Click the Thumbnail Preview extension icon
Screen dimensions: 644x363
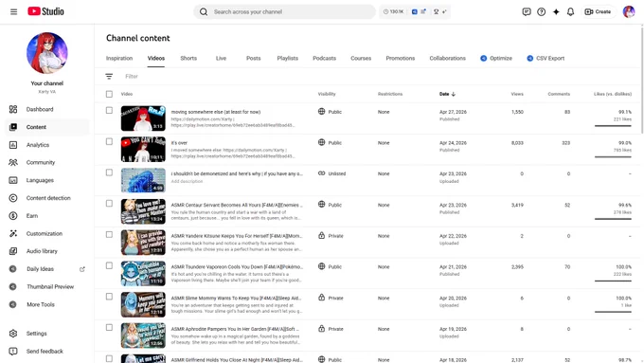click(13, 286)
